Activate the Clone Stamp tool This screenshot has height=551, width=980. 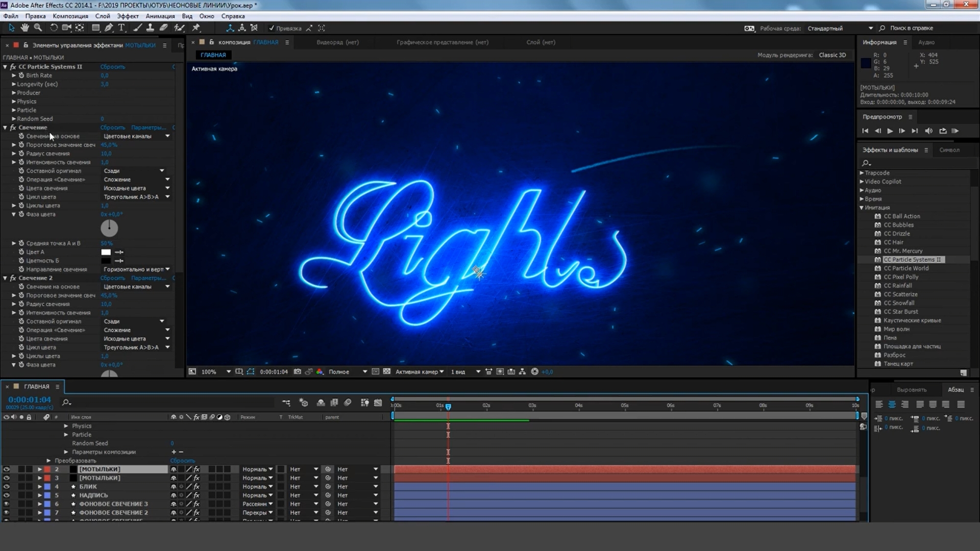pyautogui.click(x=150, y=28)
